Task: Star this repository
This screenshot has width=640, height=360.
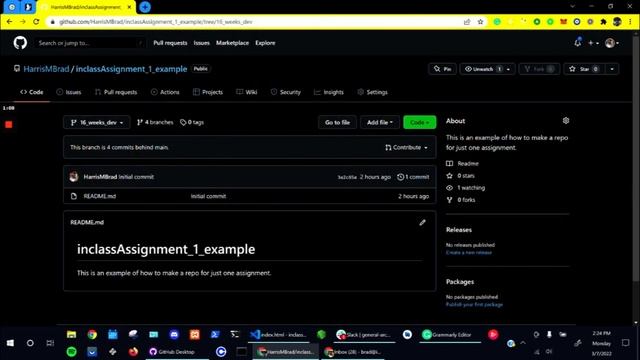Action: 584,69
